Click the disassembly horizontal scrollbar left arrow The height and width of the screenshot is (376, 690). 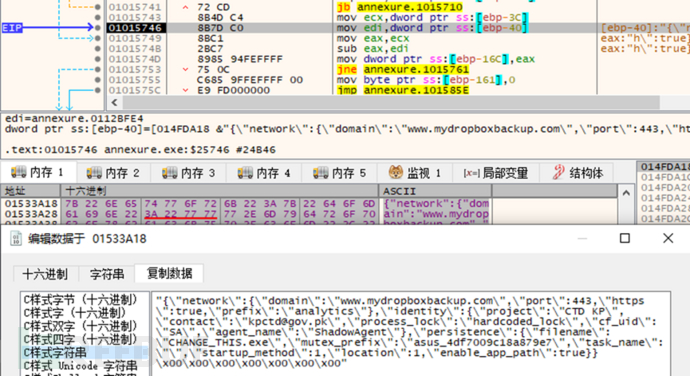pyautogui.click(x=114, y=103)
